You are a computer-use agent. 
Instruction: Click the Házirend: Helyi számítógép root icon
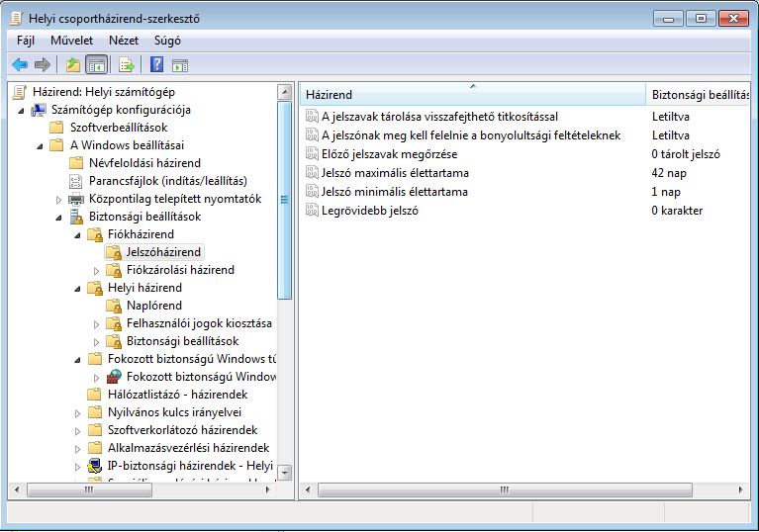[x=20, y=92]
